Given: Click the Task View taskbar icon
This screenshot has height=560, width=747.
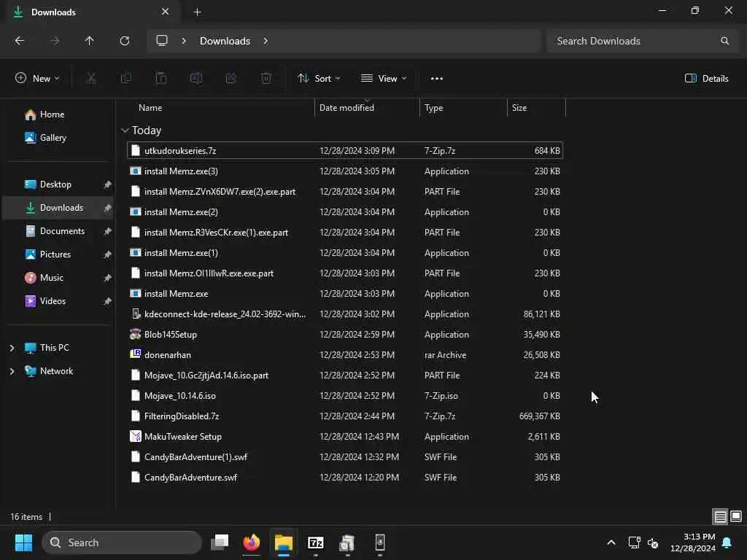Looking at the screenshot, I should 220,542.
